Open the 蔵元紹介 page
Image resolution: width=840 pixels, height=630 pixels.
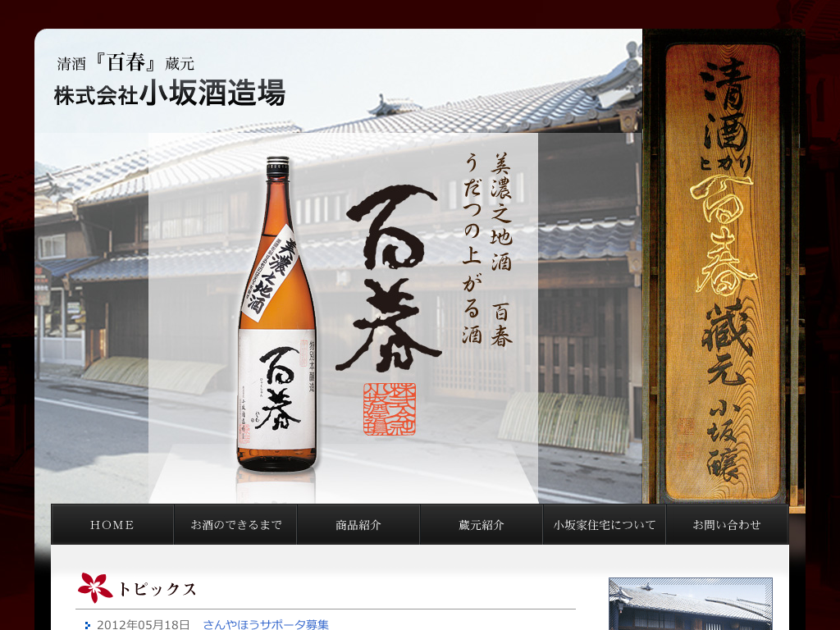coord(482,525)
